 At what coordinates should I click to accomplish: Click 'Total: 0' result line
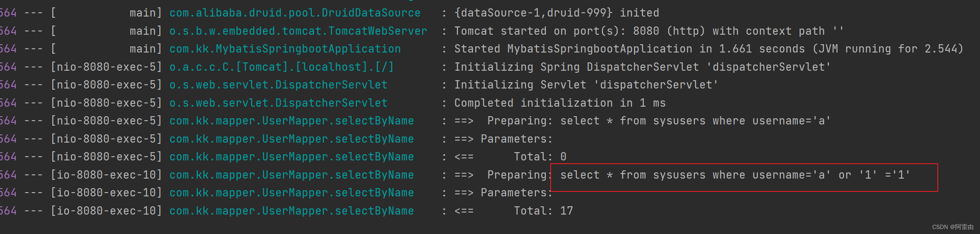coord(540,157)
